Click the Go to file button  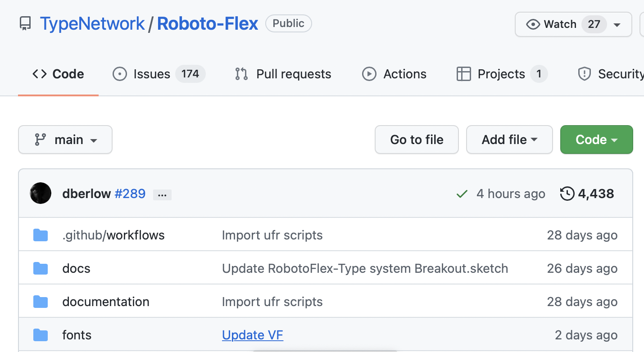pos(417,140)
